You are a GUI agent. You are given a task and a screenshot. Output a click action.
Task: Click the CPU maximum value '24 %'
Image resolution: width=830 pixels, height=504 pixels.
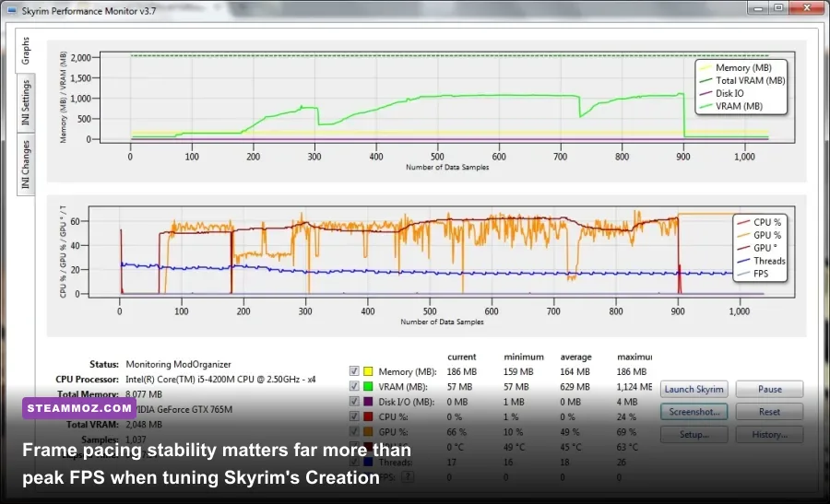[626, 416]
